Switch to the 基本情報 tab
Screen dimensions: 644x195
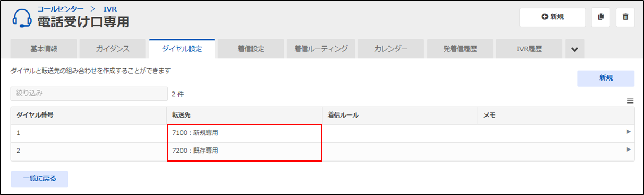pyautogui.click(x=44, y=49)
